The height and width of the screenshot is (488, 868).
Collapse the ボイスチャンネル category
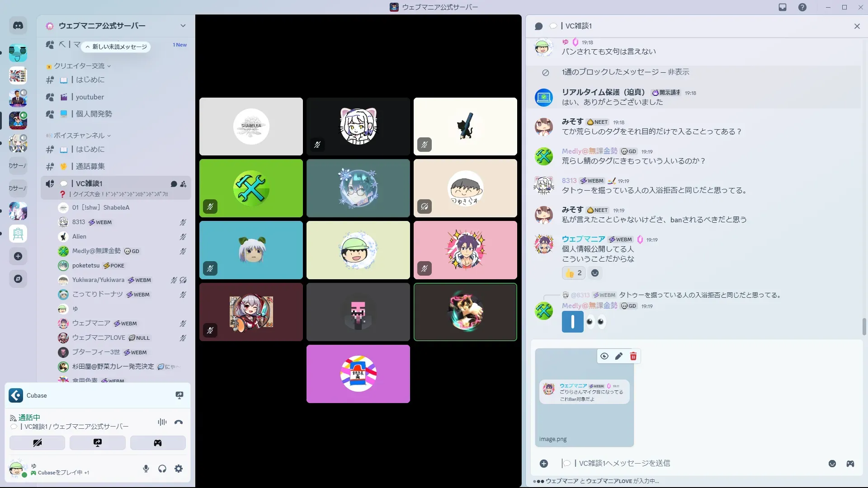point(79,136)
